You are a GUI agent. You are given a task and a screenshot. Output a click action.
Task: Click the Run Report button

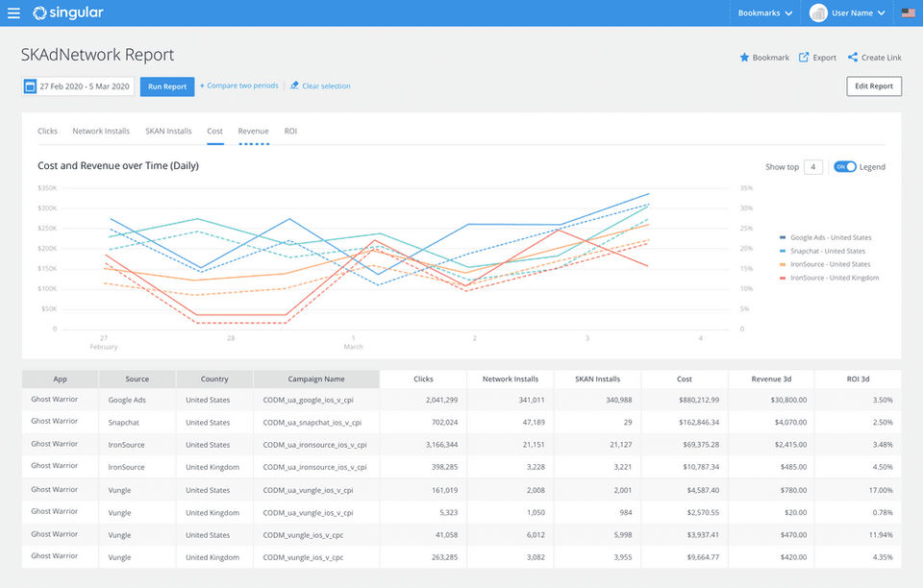coord(167,86)
